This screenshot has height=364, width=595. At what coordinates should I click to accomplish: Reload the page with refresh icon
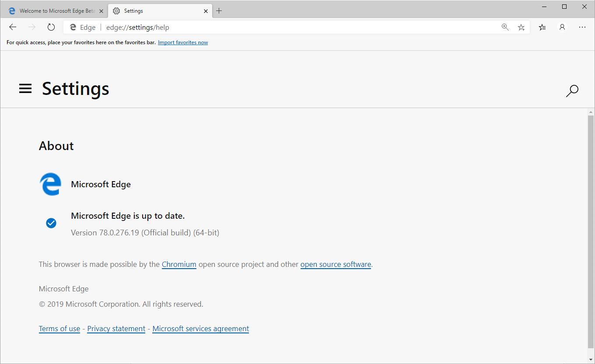tap(51, 27)
